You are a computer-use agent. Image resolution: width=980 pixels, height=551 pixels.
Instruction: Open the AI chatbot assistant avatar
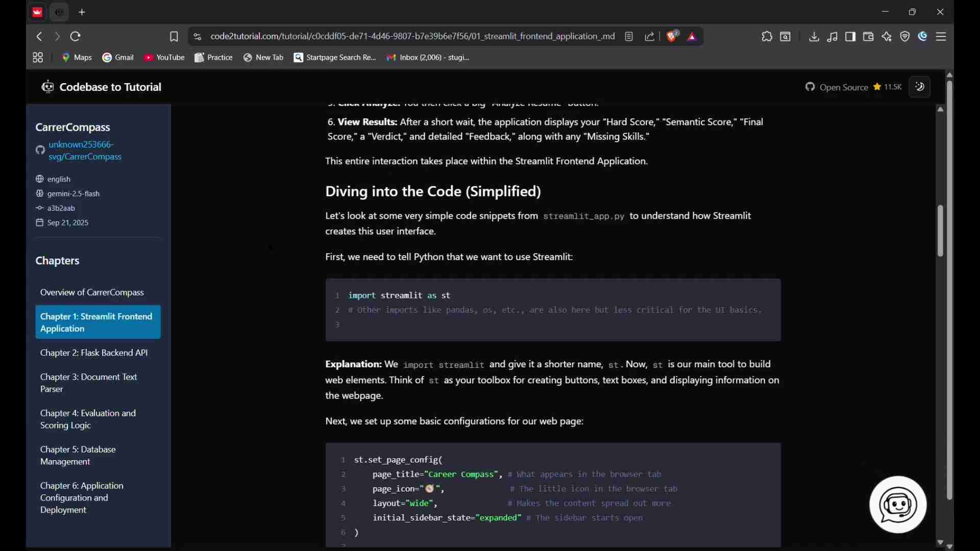[x=898, y=505]
